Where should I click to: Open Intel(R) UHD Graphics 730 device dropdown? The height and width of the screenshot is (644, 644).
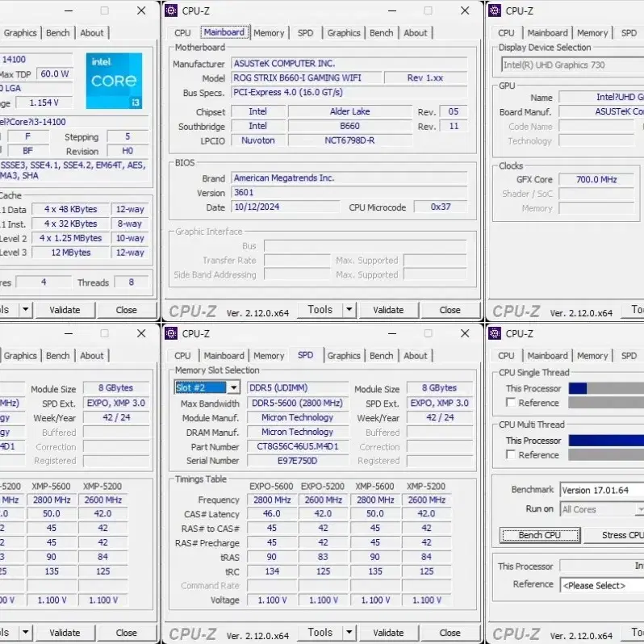[x=572, y=65]
